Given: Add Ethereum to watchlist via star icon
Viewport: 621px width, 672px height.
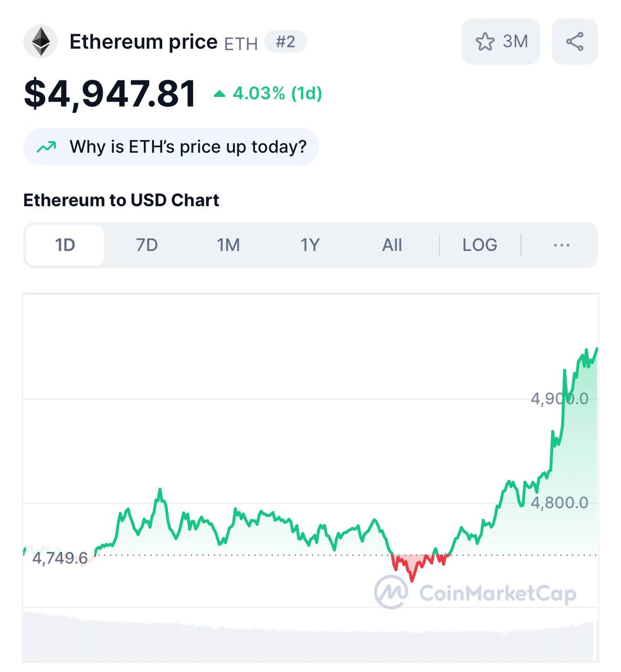Looking at the screenshot, I should point(485,42).
